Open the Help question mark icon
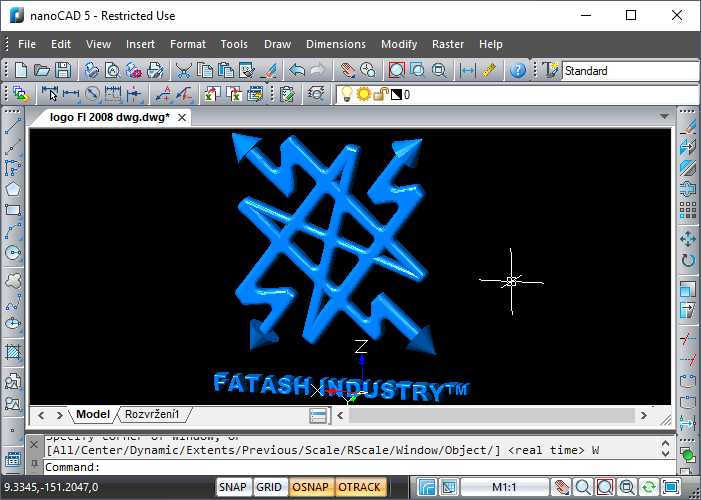The height and width of the screenshot is (500, 701). point(517,70)
